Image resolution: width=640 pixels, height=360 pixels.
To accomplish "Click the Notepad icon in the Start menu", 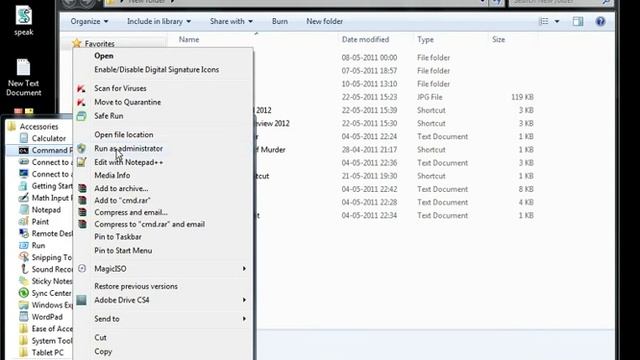I will (24, 210).
